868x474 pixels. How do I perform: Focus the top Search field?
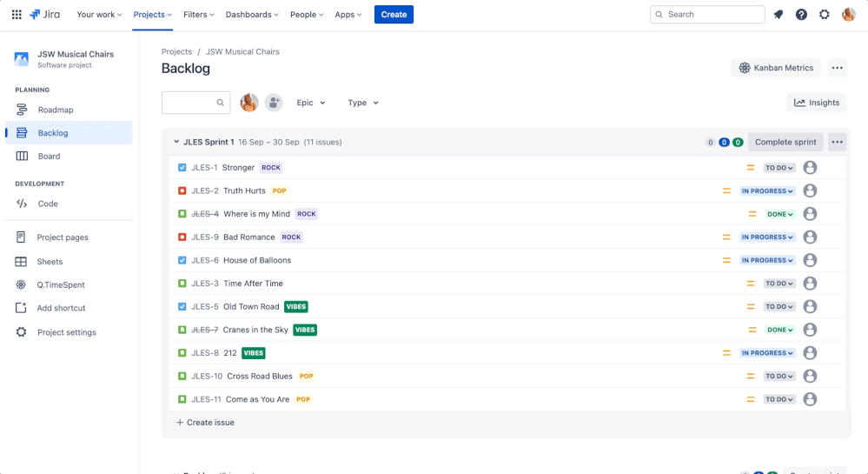(707, 15)
